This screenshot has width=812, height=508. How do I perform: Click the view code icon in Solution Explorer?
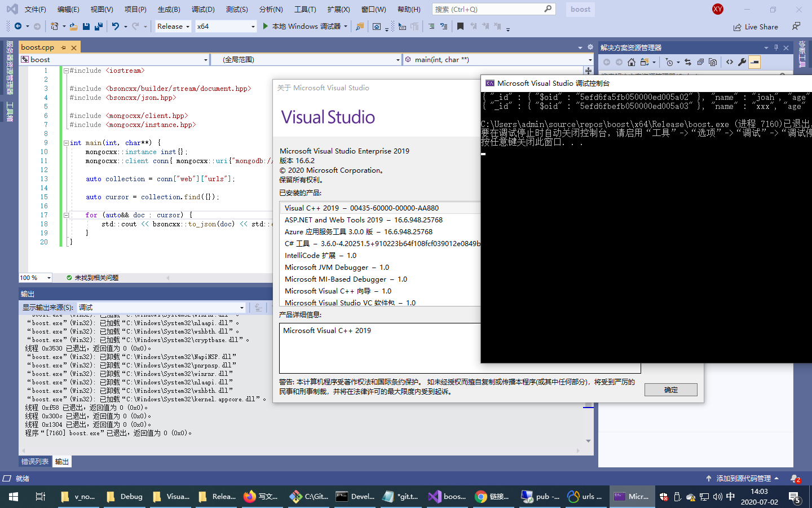click(730, 62)
